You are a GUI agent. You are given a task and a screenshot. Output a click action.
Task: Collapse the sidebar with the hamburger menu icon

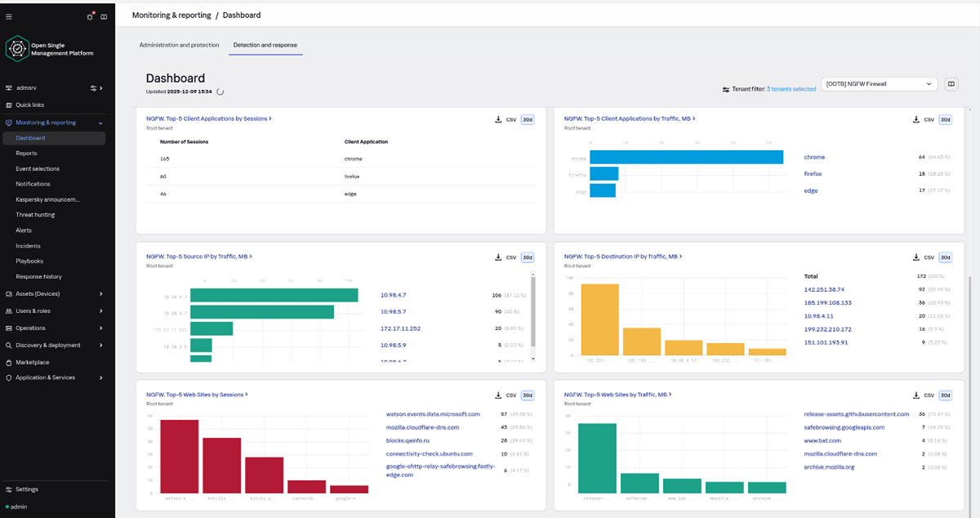(x=9, y=16)
